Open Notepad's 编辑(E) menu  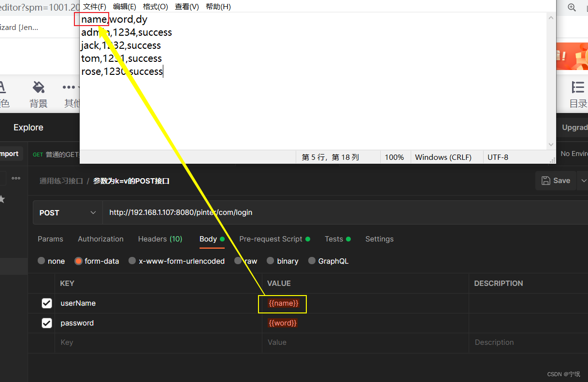[x=125, y=6]
